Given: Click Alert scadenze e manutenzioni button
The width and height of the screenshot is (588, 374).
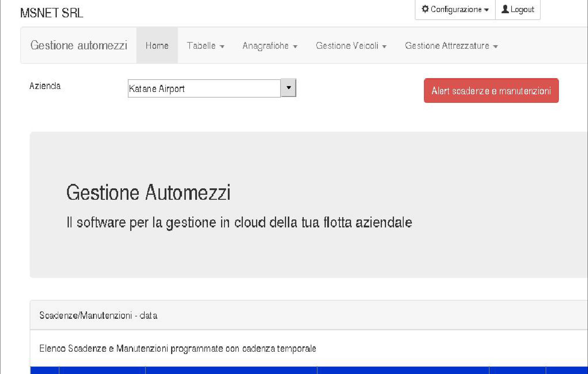Looking at the screenshot, I should [491, 90].
